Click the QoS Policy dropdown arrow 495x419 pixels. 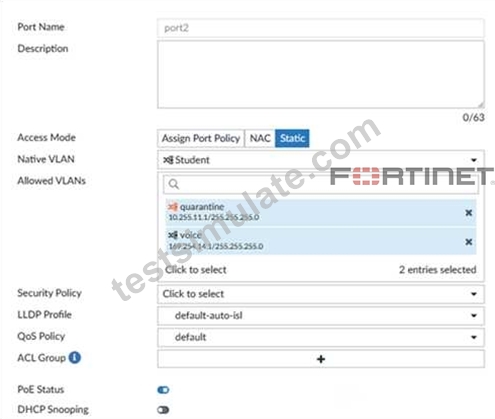474,337
